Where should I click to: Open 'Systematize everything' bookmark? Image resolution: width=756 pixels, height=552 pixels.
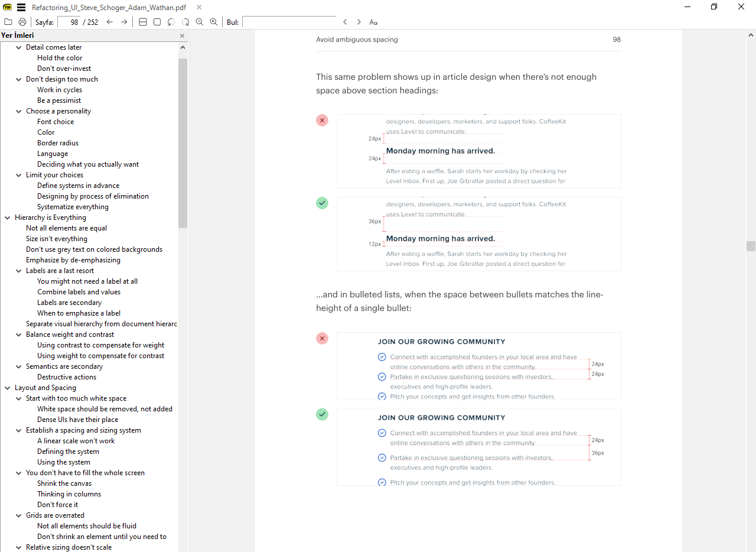[73, 207]
